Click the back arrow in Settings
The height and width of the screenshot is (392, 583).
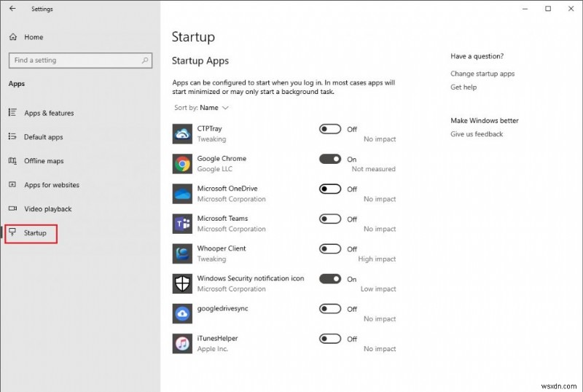[x=12, y=9]
